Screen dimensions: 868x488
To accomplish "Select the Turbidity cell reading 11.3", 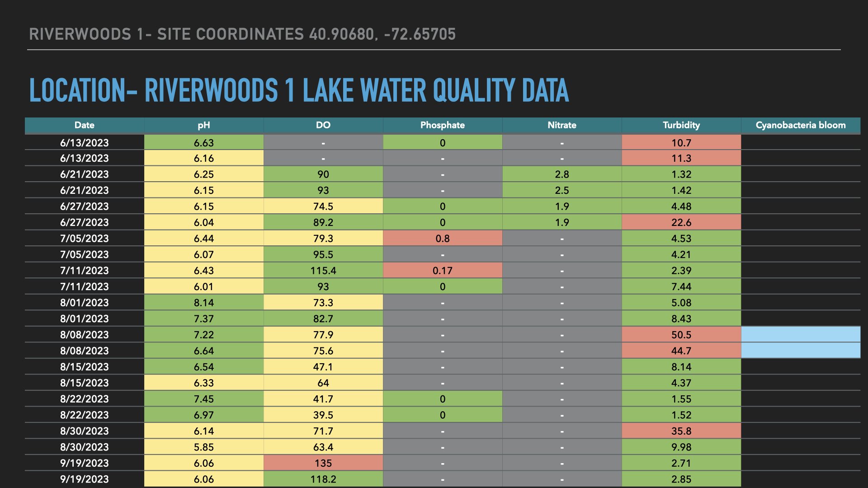I will coord(681,158).
